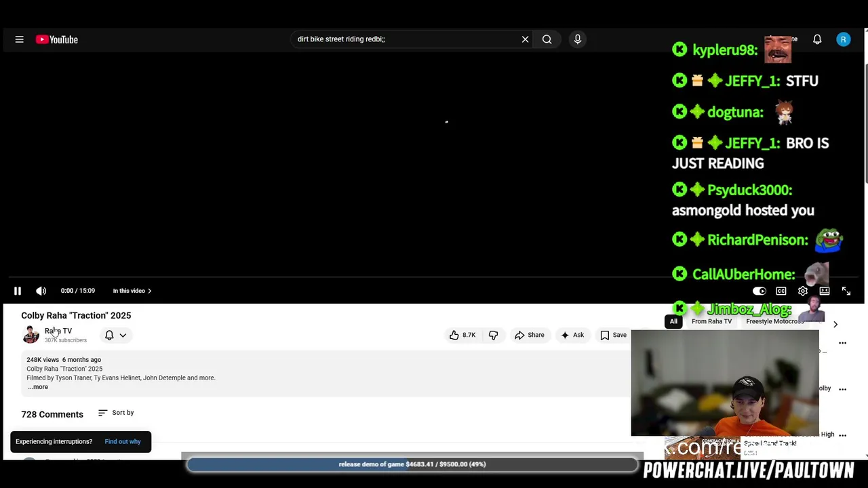Image resolution: width=868 pixels, height=488 pixels.
Task: Click the 248K views text
Action: [43, 360]
